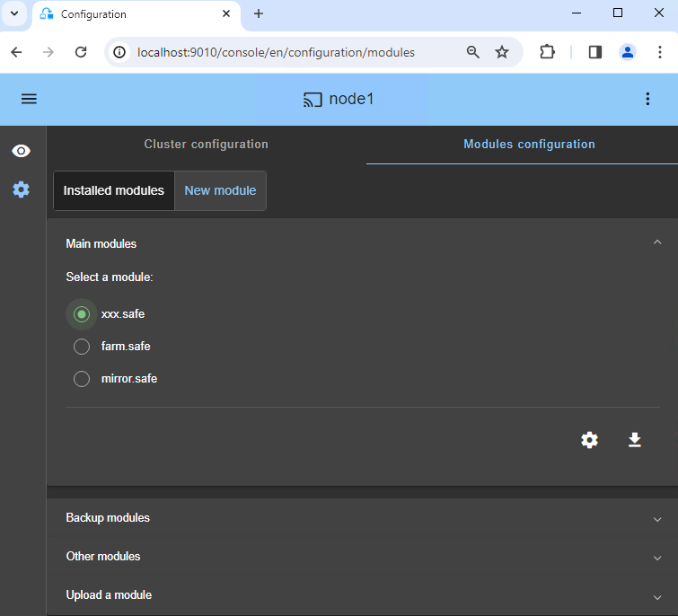Reload the current browser page
The image size is (678, 616).
click(81, 52)
